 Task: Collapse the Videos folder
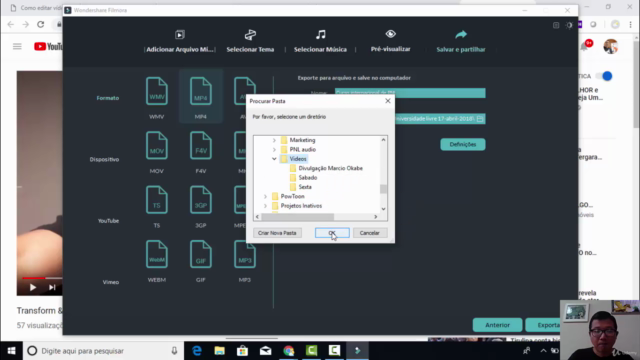tap(274, 159)
